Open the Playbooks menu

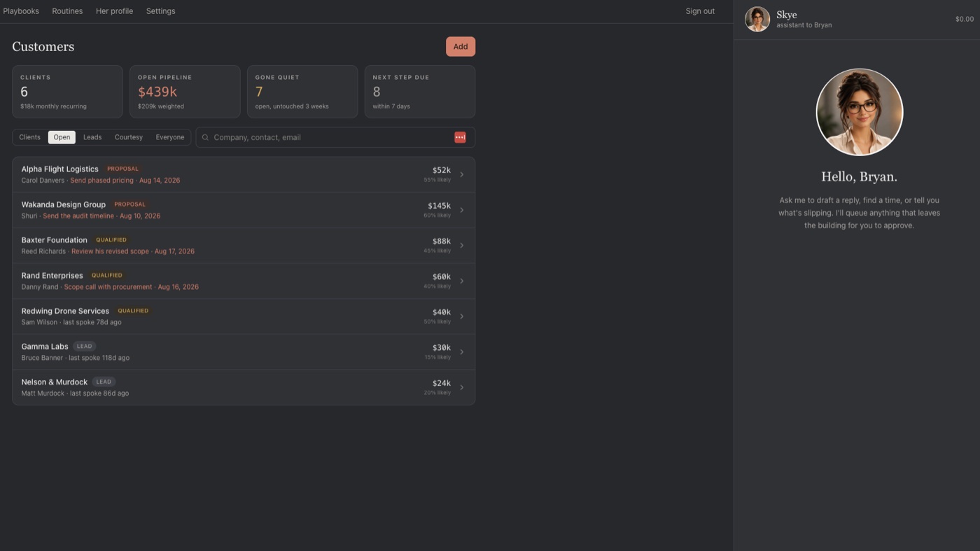point(21,11)
